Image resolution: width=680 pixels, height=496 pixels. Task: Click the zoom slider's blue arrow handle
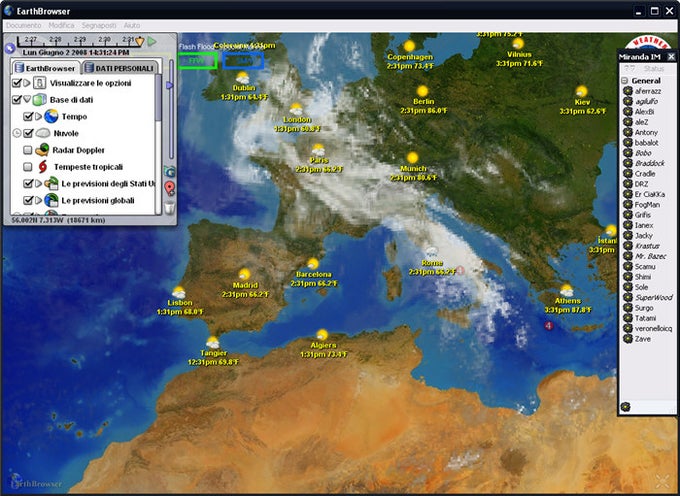(x=170, y=85)
